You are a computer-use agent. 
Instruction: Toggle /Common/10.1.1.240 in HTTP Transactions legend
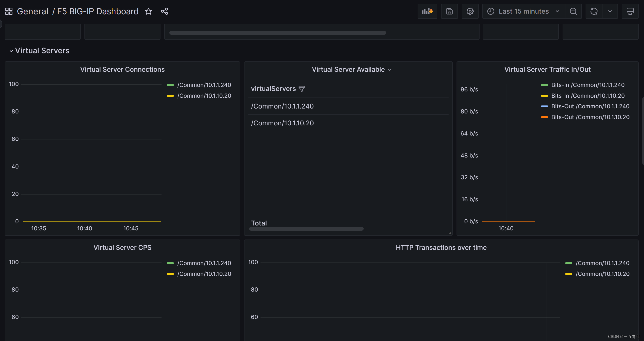[602, 263]
